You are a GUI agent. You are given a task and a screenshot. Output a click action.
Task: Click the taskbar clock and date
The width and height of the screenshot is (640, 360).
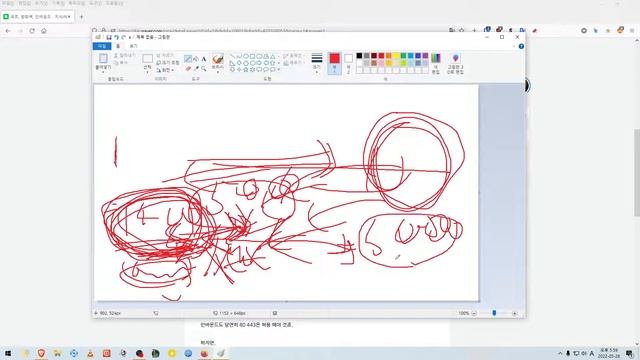(x=609, y=353)
